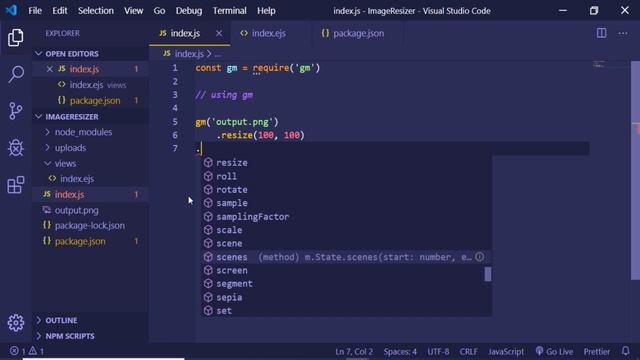Viewport: 640px width, 360px height.
Task: Click Prettier in status bar
Action: (x=597, y=351)
